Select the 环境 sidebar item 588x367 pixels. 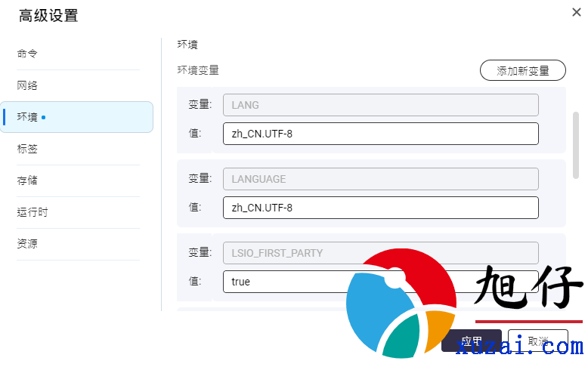[x=76, y=117]
